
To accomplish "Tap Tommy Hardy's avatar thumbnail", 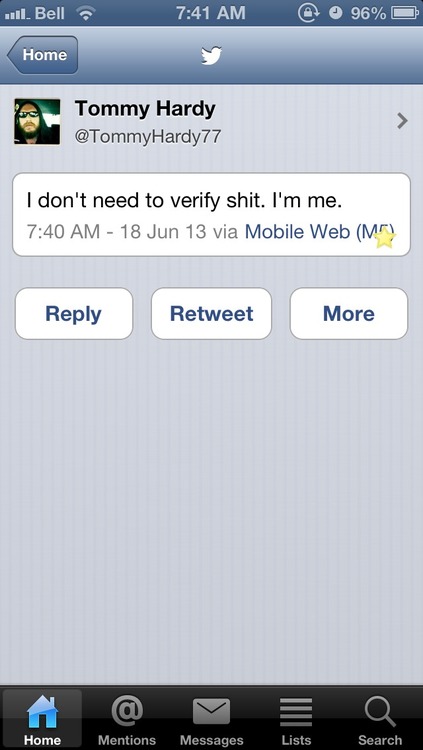I will pyautogui.click(x=37, y=121).
